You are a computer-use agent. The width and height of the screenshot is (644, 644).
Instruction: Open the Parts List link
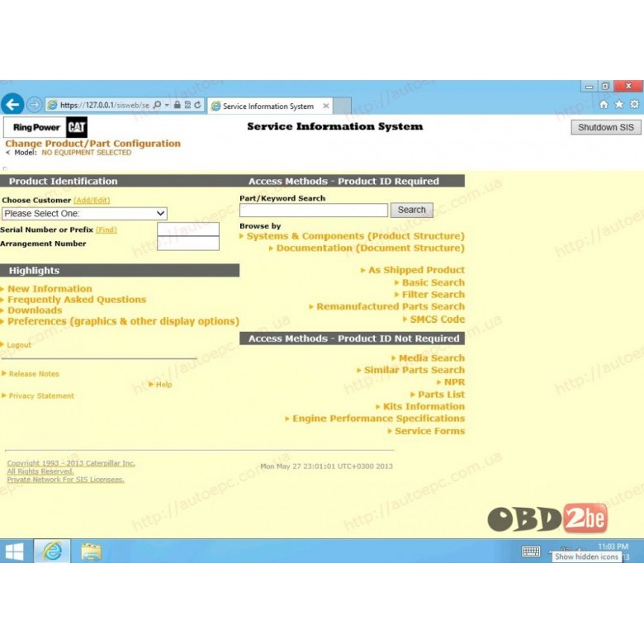click(x=442, y=395)
